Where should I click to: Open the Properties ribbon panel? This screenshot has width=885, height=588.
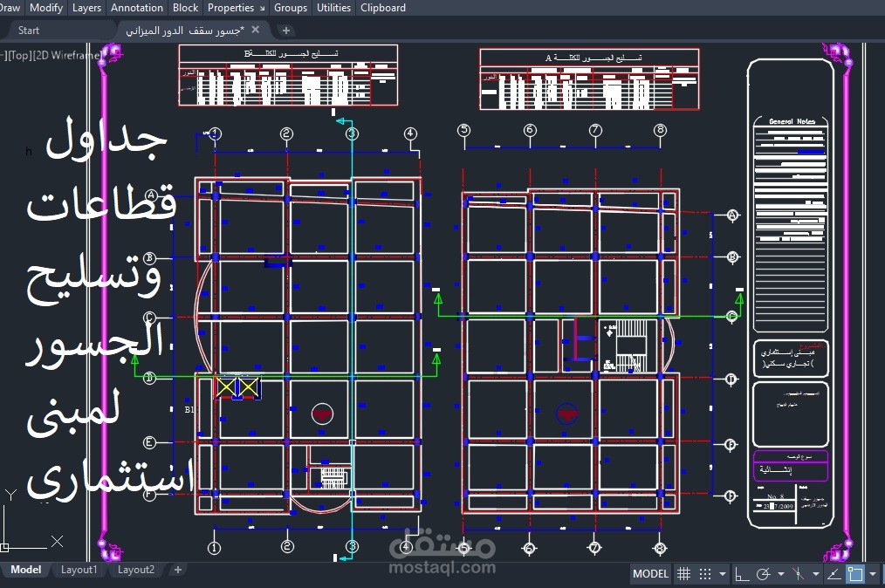pyautogui.click(x=230, y=8)
